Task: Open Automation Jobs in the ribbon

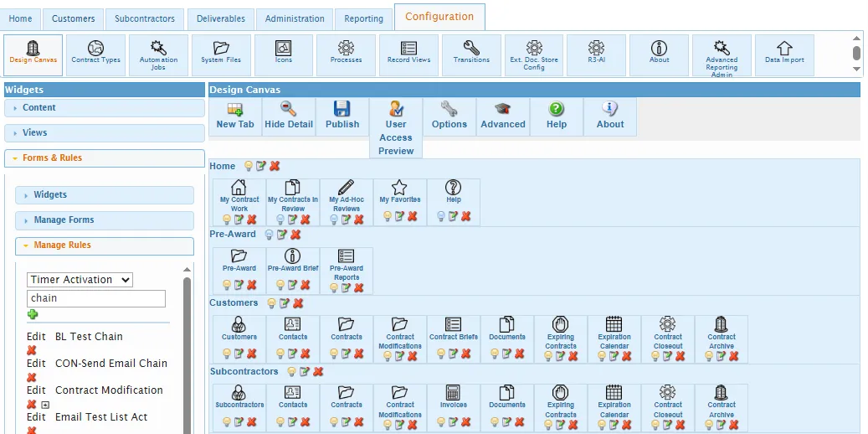Action: click(x=158, y=52)
